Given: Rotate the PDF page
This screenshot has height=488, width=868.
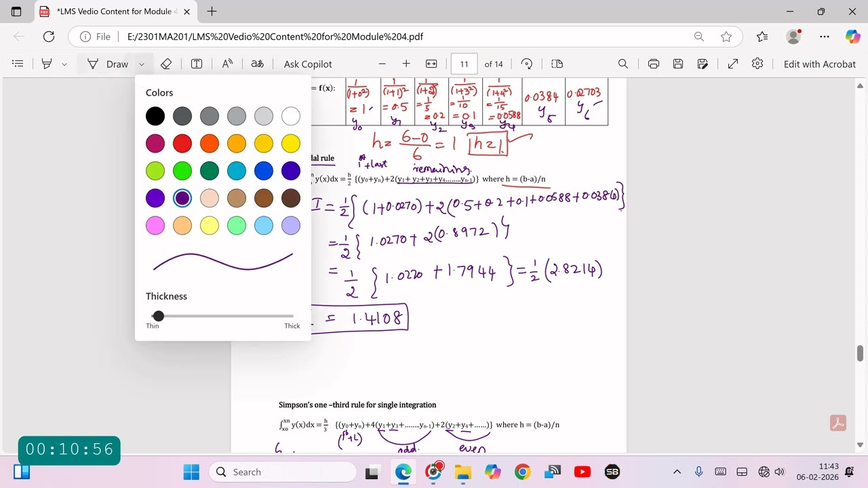Looking at the screenshot, I should (527, 64).
